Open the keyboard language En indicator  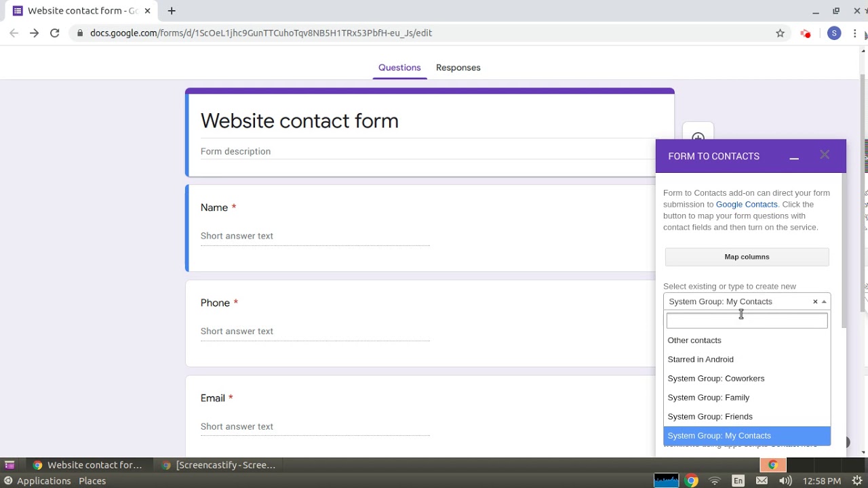pyautogui.click(x=738, y=481)
